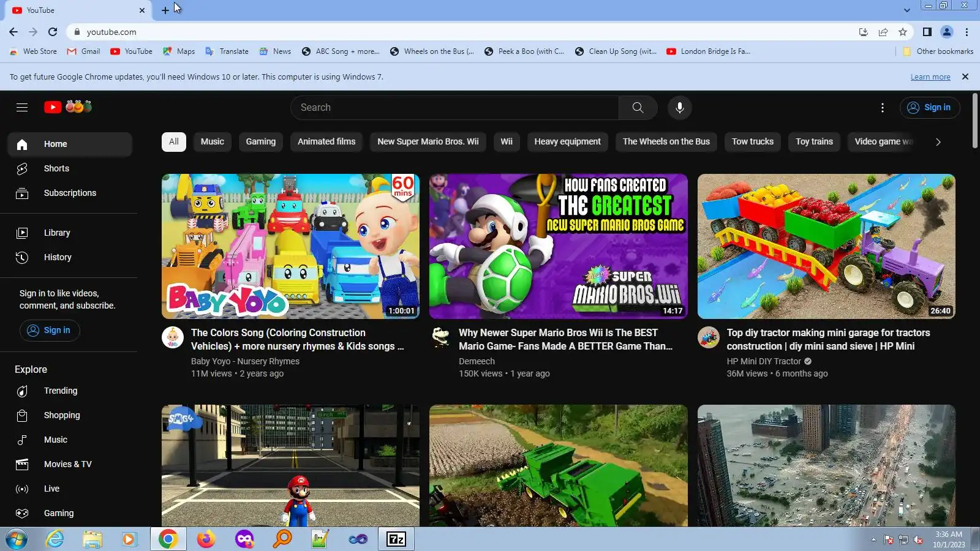980x551 pixels.
Task: Select the New Super Mario Bros. Wii chip
Action: [428, 141]
